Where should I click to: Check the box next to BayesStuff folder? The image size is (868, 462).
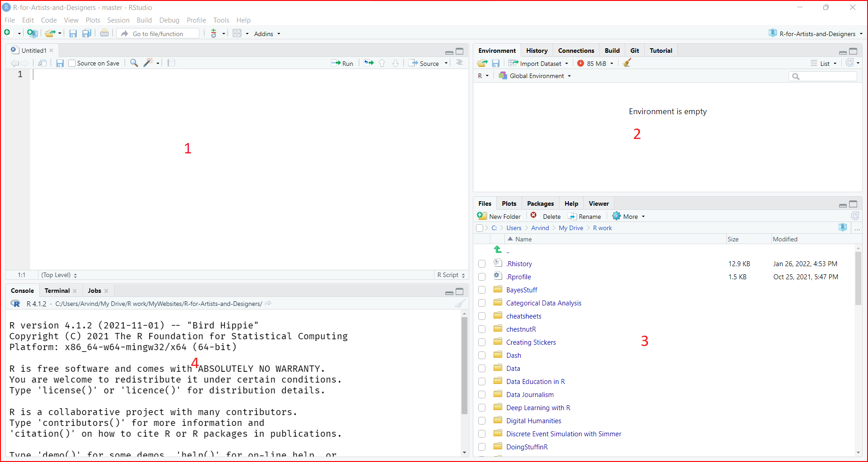[482, 290]
